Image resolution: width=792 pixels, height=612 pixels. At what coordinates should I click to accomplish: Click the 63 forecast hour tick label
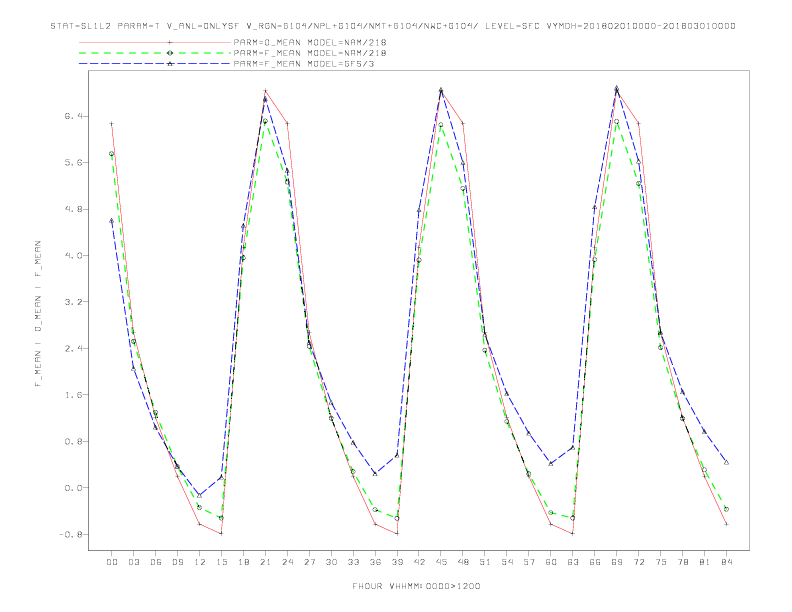pos(573,562)
